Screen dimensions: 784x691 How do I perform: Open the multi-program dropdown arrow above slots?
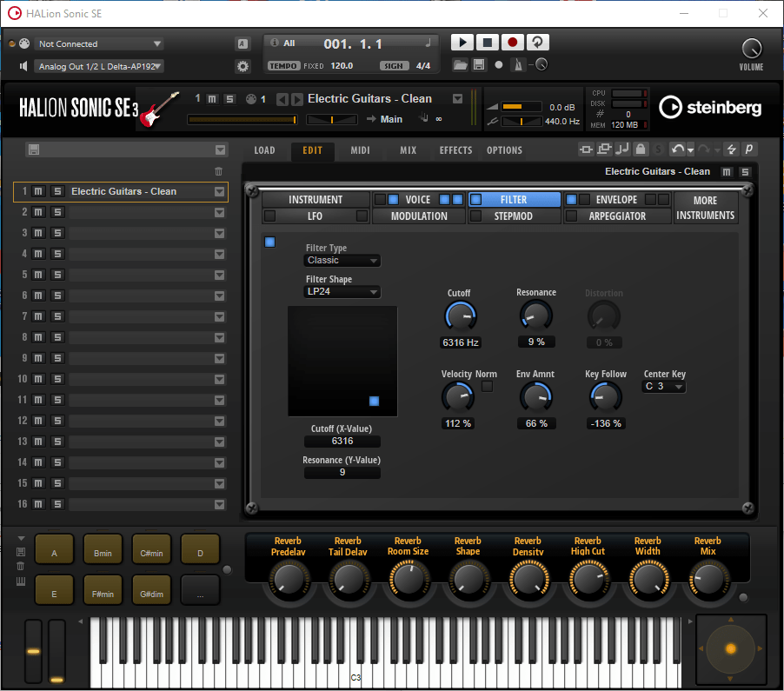coord(220,150)
